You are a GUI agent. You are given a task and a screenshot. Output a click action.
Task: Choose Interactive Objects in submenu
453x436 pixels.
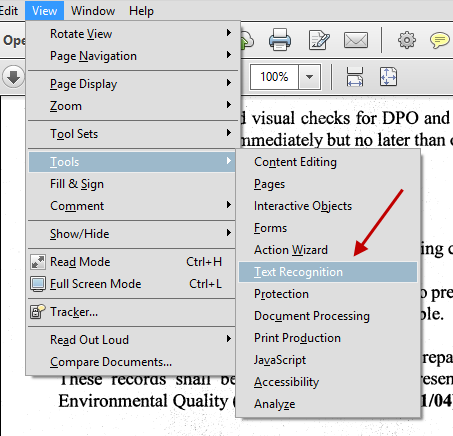pos(328,206)
